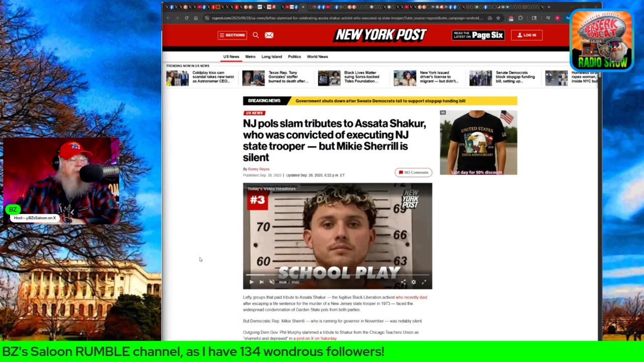Click author Ronny Reyes link
This screenshot has width=644, height=362.
(259, 169)
